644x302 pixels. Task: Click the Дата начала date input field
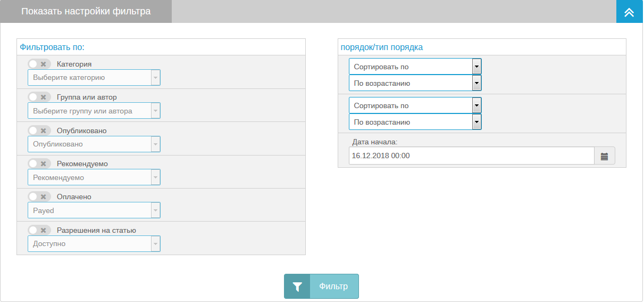tap(471, 156)
